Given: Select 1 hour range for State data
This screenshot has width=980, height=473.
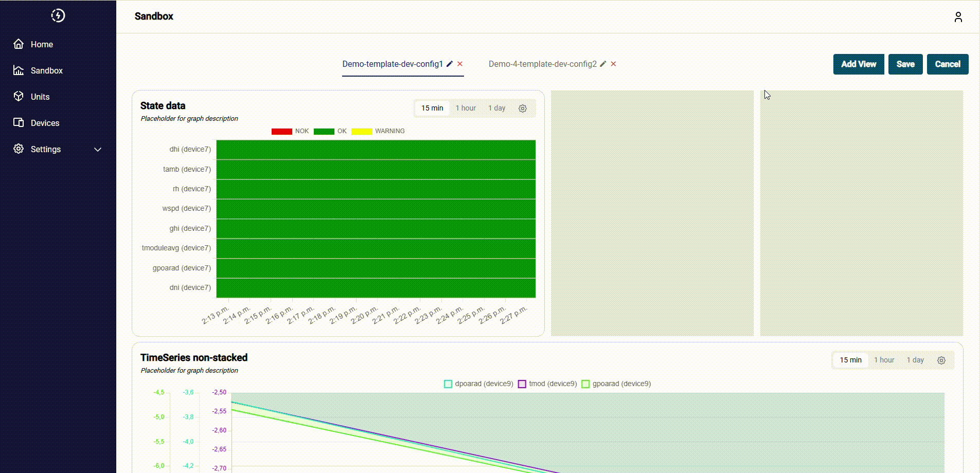Looking at the screenshot, I should tap(466, 108).
